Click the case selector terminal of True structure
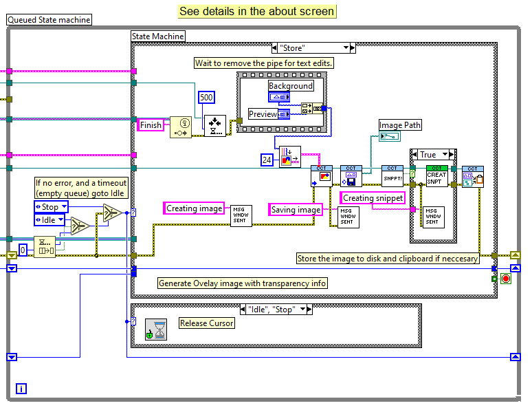This screenshot has height=410, width=532. (412, 173)
